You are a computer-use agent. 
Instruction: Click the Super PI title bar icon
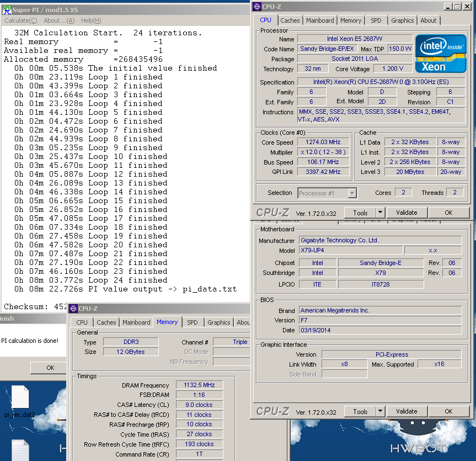7,10
